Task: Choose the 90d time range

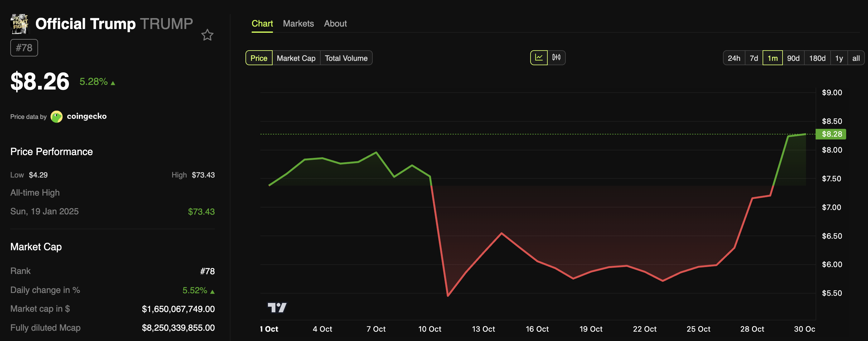Action: 793,58
